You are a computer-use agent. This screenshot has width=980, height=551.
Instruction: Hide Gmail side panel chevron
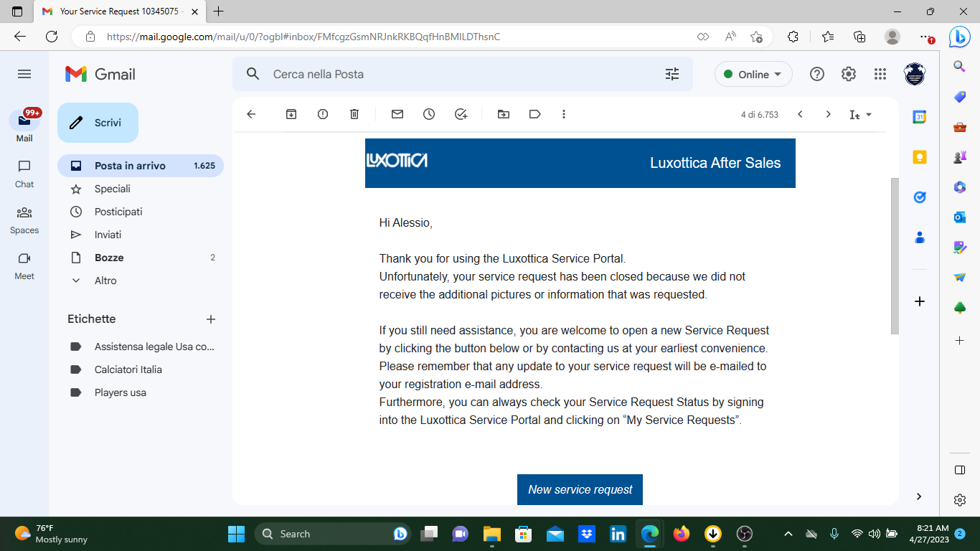(x=920, y=496)
